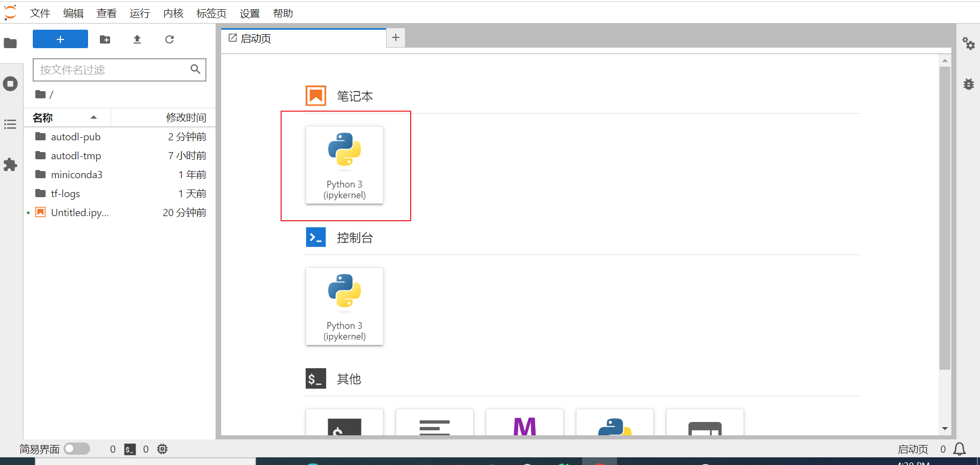This screenshot has height=465, width=980.
Task: Launch a Python 3 notebook under 笔记本
Action: point(345,165)
